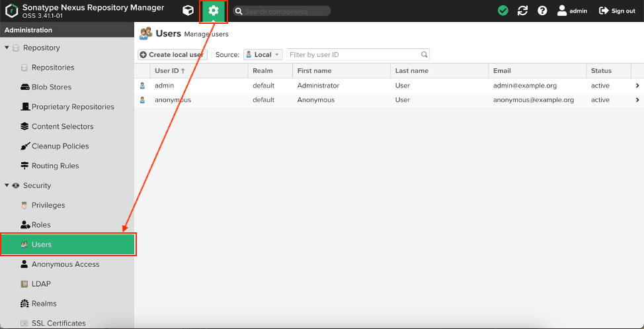Viewport: 644px width, 329px height.
Task: Open SSL Certificates in the sidebar
Action: coord(59,323)
